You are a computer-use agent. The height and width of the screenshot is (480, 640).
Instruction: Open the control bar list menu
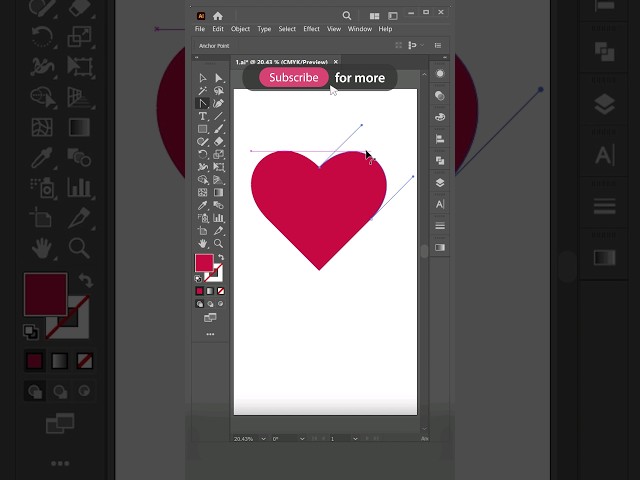[x=438, y=45]
